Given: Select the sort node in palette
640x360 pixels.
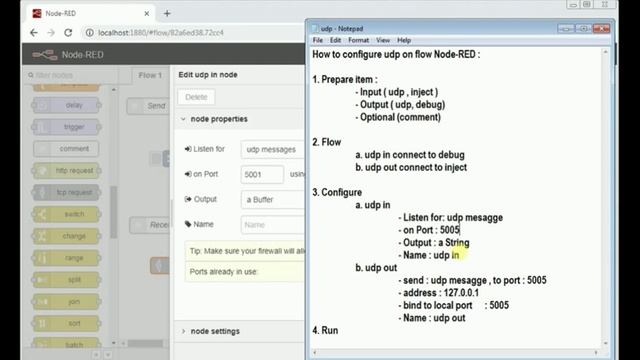Looking at the screenshot, I should (x=66, y=323).
